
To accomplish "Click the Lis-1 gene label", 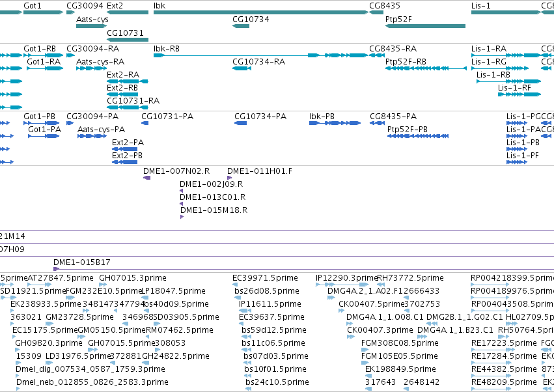I will coord(480,6).
